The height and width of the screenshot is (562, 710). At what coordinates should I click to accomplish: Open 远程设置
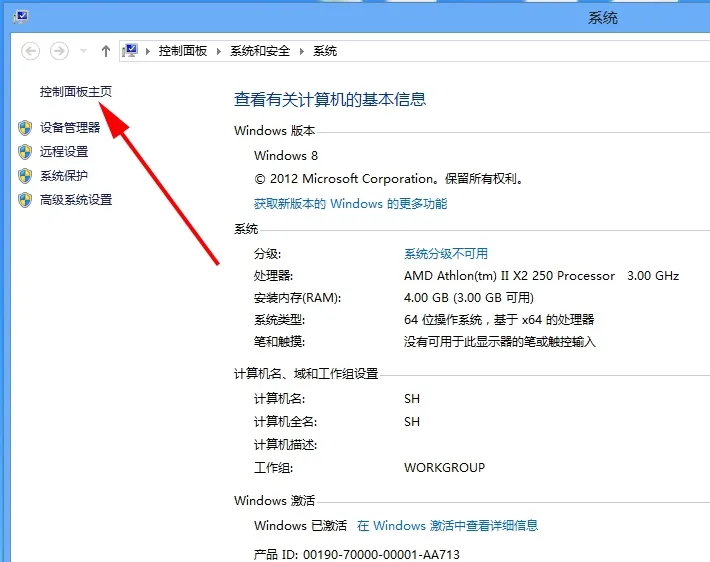pos(64,151)
